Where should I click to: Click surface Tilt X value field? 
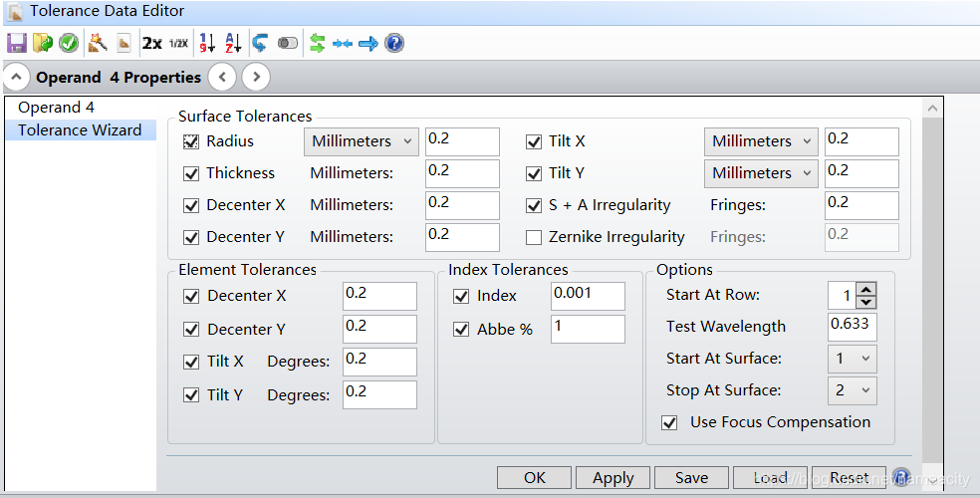861,141
